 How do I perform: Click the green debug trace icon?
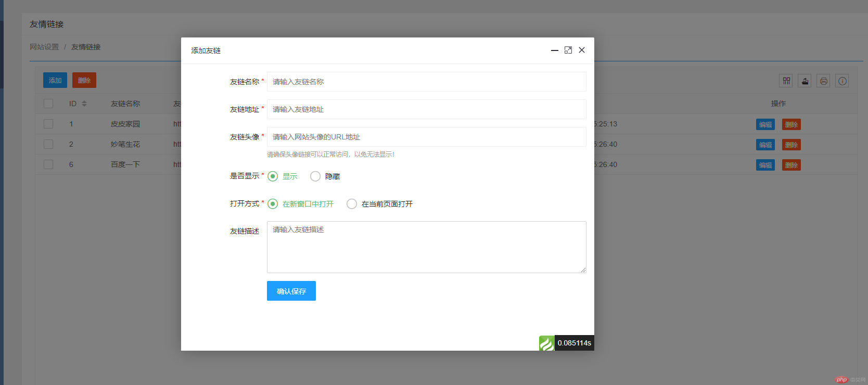pyautogui.click(x=546, y=343)
